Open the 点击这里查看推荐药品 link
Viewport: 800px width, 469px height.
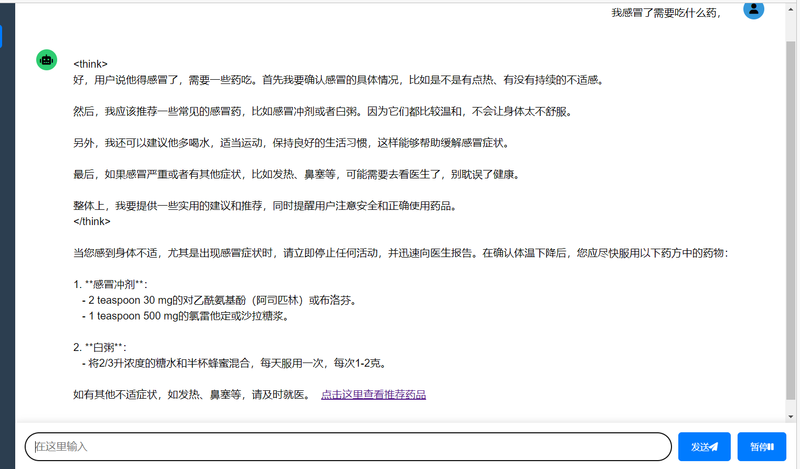pyautogui.click(x=373, y=394)
